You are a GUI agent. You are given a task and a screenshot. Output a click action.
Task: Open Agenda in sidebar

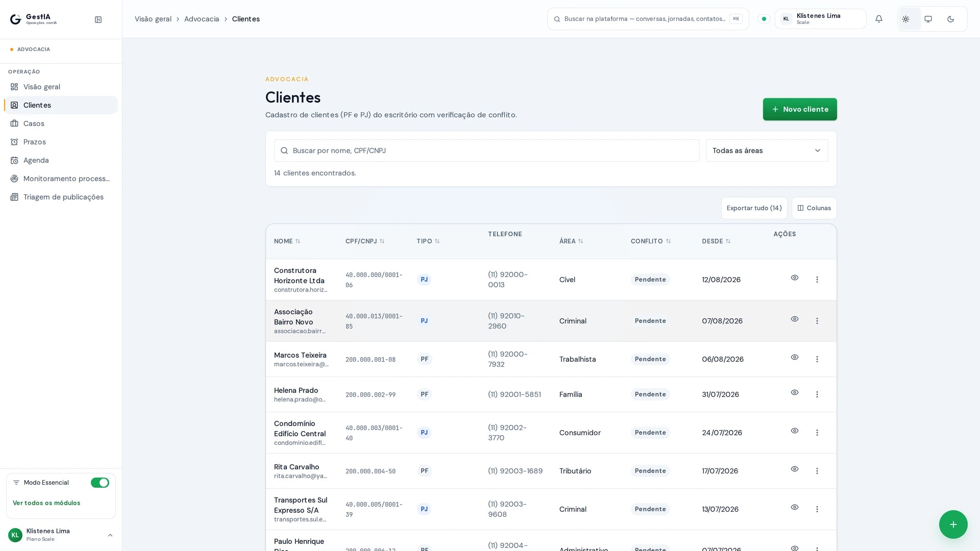point(61,160)
